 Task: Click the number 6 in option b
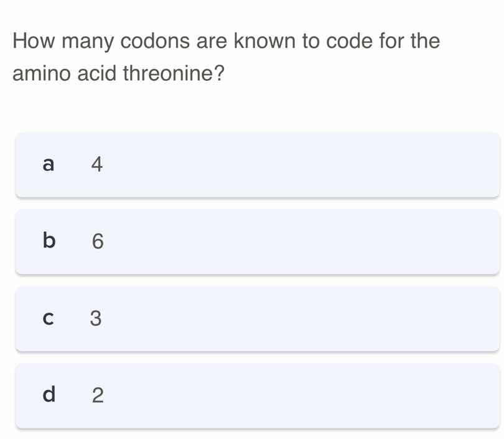[x=97, y=242]
